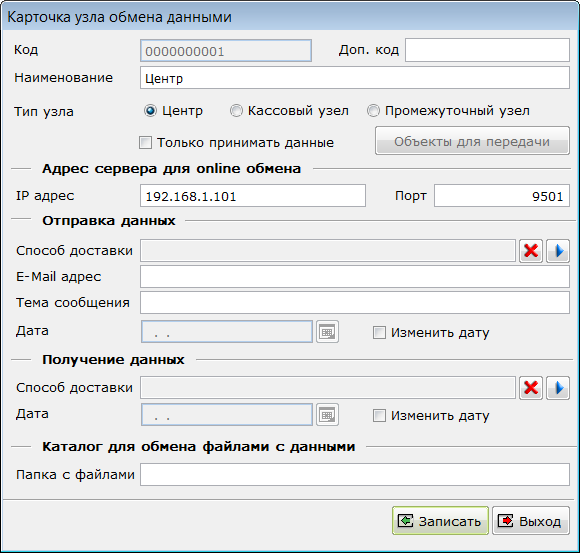The height and width of the screenshot is (553, 580).
Task: Close the form using the Выход button
Action: (x=531, y=520)
